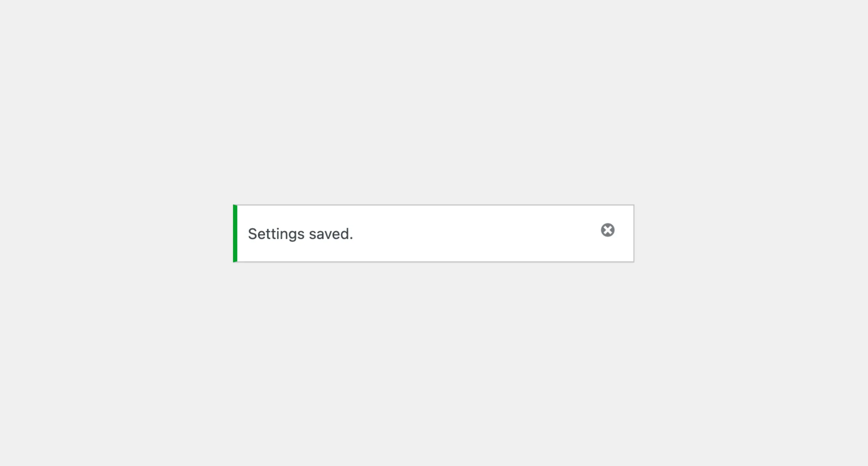Click the crossed circle at notice right
Screen dimensions: 868x466
coord(608,230)
